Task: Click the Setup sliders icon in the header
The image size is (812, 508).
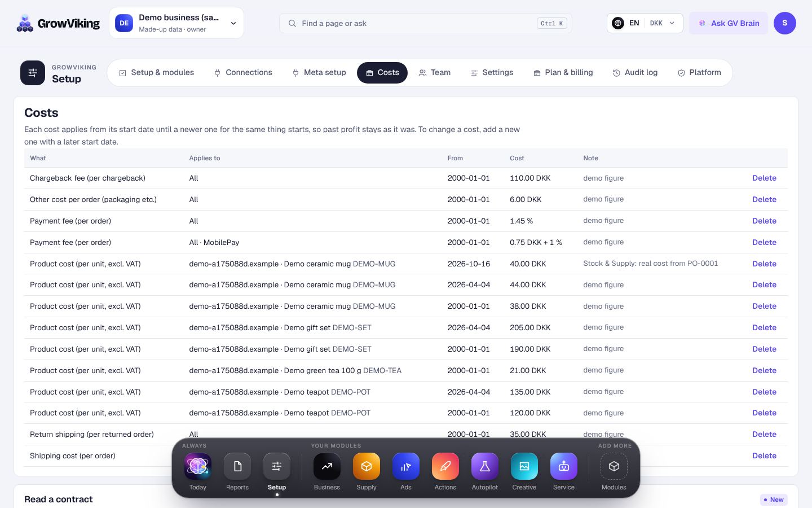Action: 33,73
